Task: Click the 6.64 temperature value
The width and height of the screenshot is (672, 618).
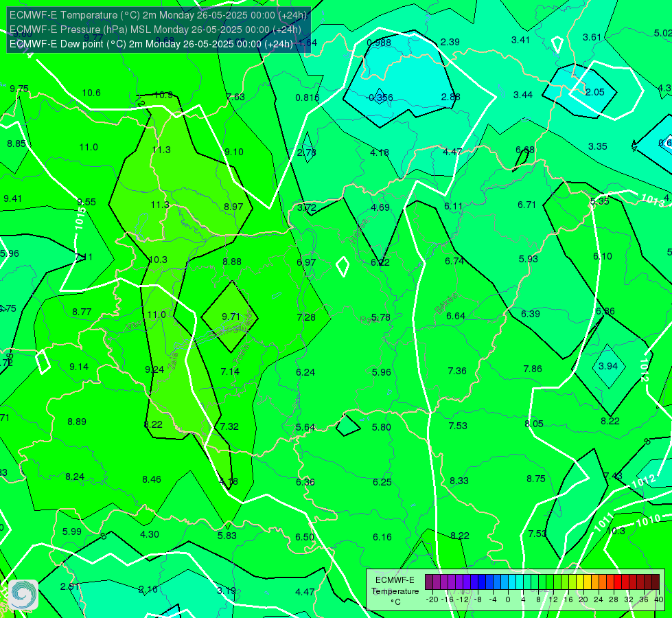Action: click(x=456, y=316)
